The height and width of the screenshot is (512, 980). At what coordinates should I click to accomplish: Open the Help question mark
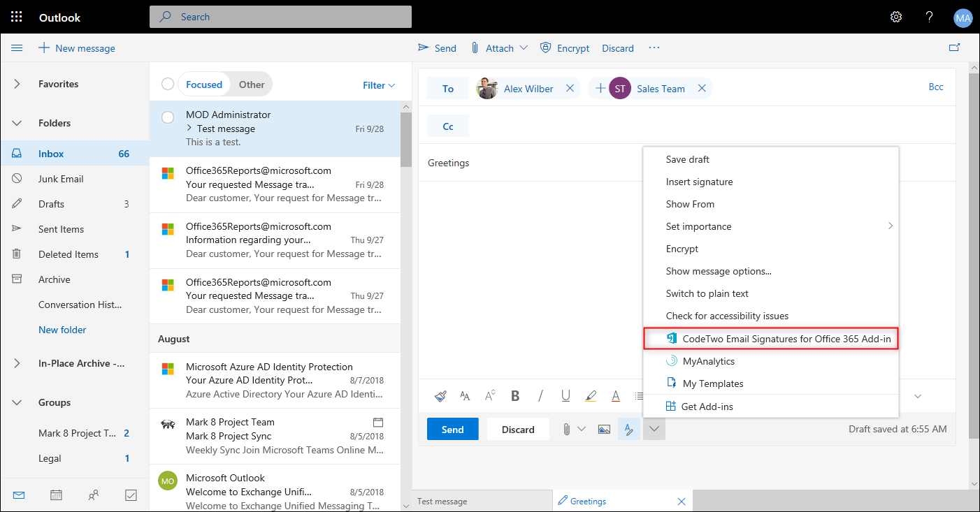930,17
